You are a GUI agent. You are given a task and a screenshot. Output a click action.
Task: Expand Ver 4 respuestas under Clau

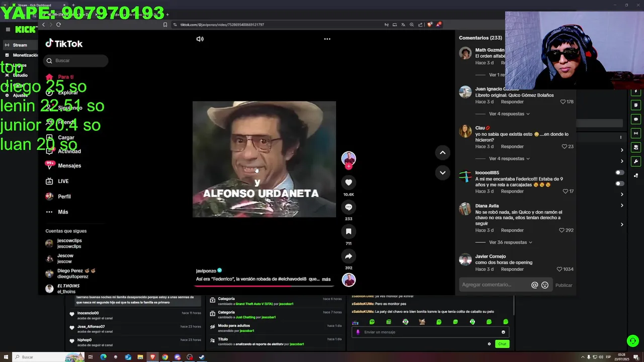509,158
